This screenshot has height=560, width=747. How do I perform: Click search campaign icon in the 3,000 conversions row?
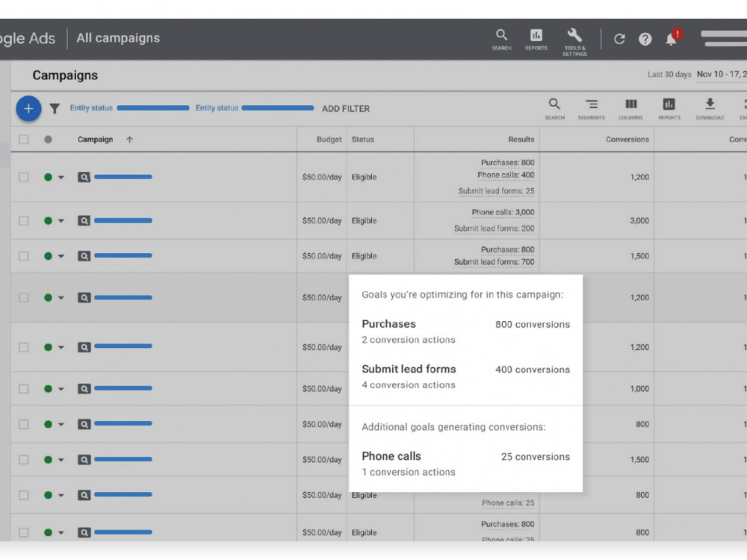point(84,221)
